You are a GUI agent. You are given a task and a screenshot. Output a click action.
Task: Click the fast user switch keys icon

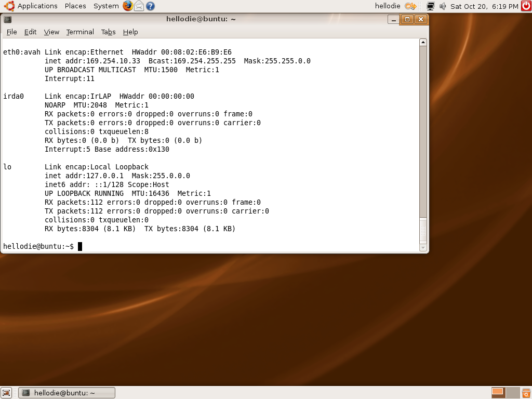click(x=410, y=6)
